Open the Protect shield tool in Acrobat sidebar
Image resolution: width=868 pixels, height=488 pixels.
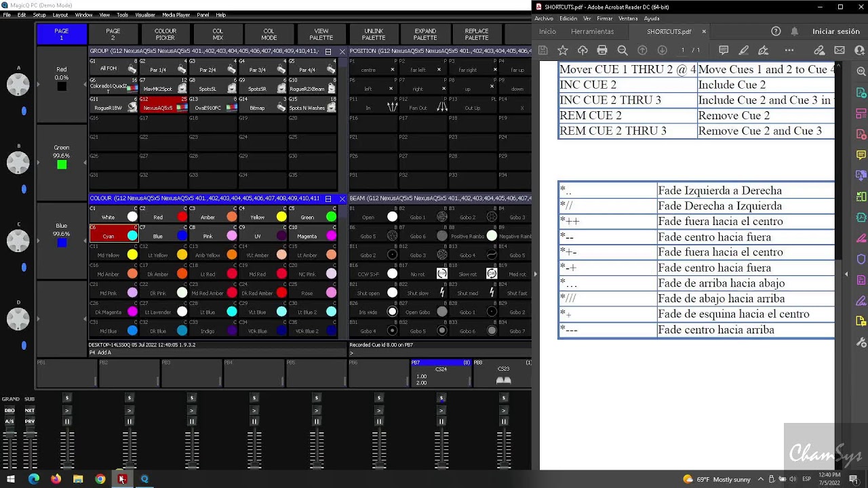pyautogui.click(x=861, y=259)
